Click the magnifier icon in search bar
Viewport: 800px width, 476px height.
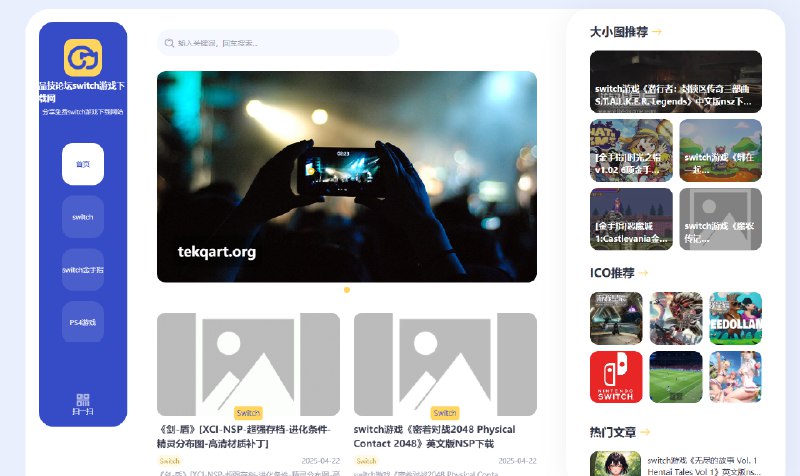pos(169,43)
